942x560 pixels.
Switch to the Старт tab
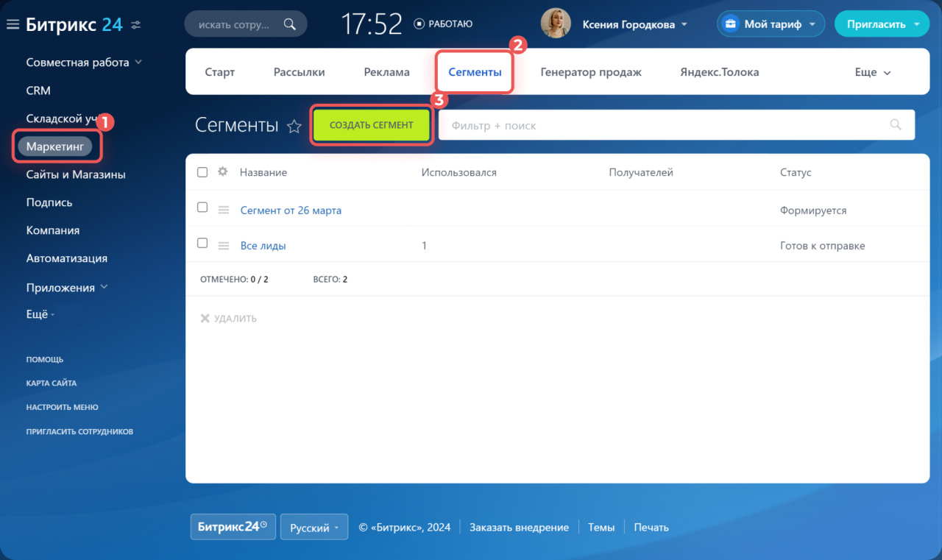click(220, 72)
